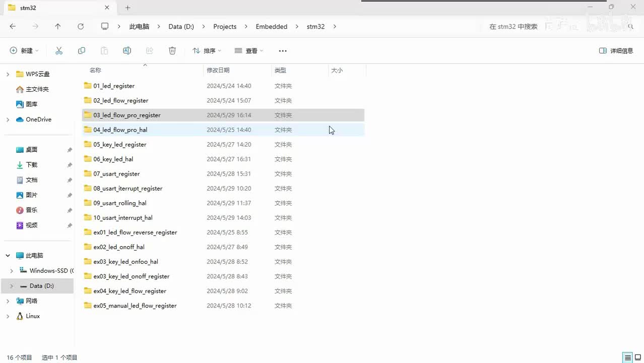Viewport: 644px width, 363px height.
Task: Click the Copy icon in toolbar
Action: point(82,51)
